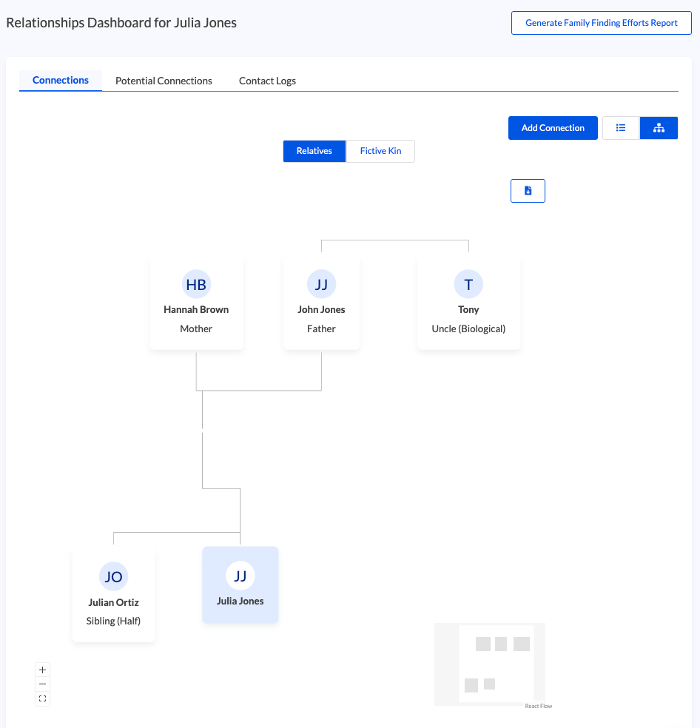Zoom out with the minus control
The image size is (700, 728).
[x=42, y=684]
